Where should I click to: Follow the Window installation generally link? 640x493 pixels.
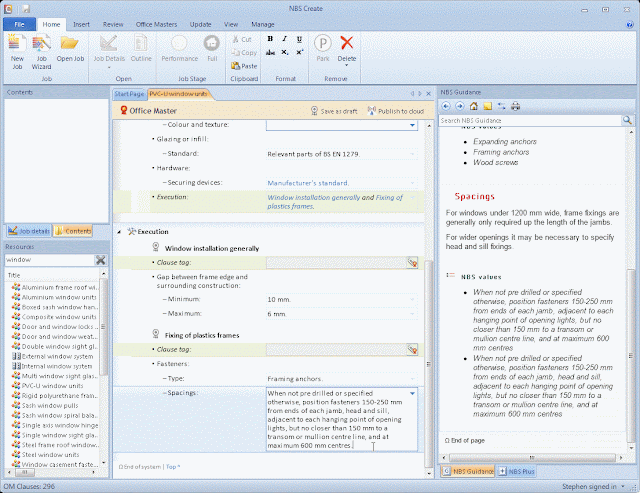point(313,198)
